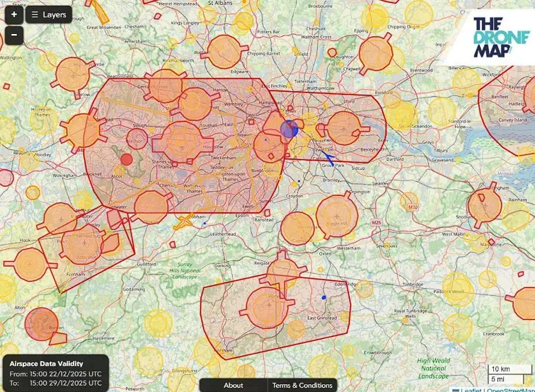This screenshot has width=535, height=392.
Task: Open Terms & Conditions
Action: click(x=302, y=386)
